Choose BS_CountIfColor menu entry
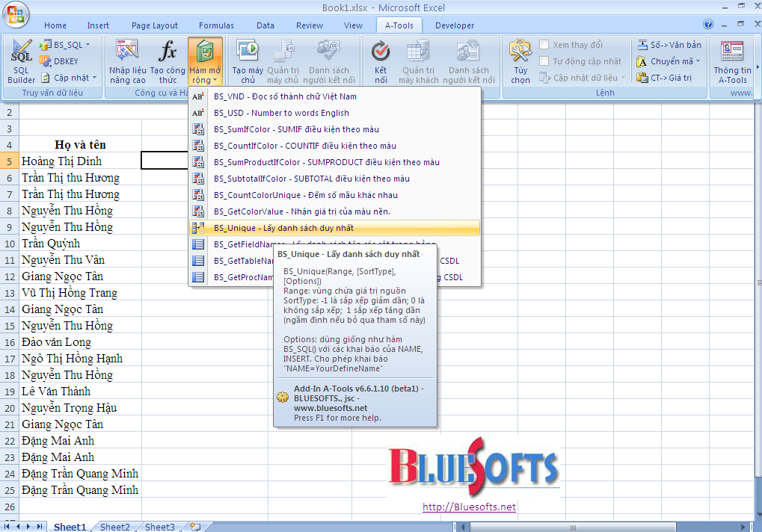Image resolution: width=762 pixels, height=532 pixels. pyautogui.click(x=334, y=146)
